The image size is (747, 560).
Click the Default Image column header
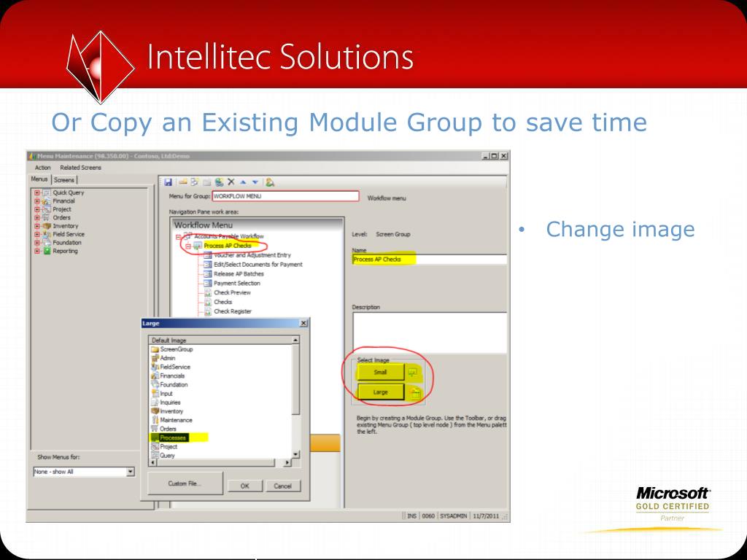tap(220, 340)
